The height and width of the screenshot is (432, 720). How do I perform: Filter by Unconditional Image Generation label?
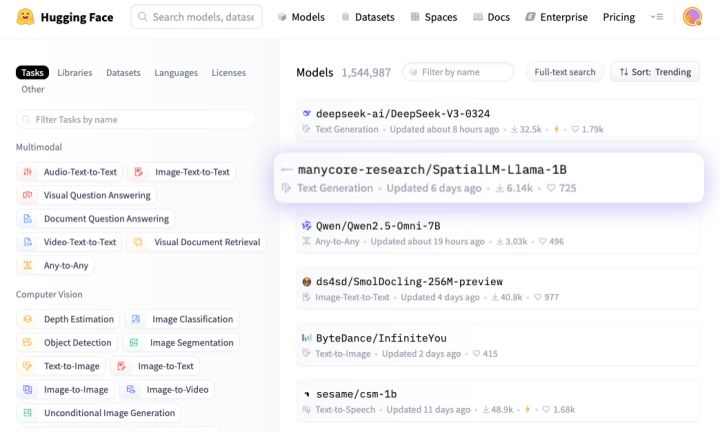pyautogui.click(x=109, y=413)
